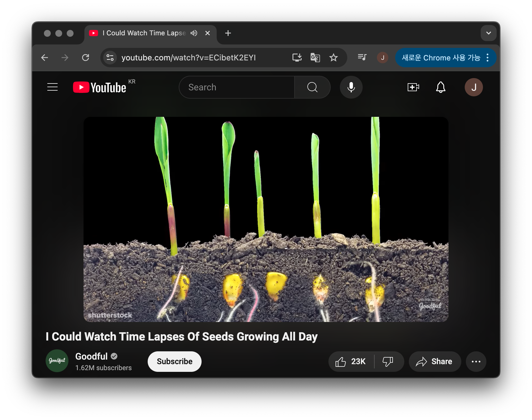Start voice search with microphone icon
Viewport: 532px width, 420px height.
coord(351,87)
